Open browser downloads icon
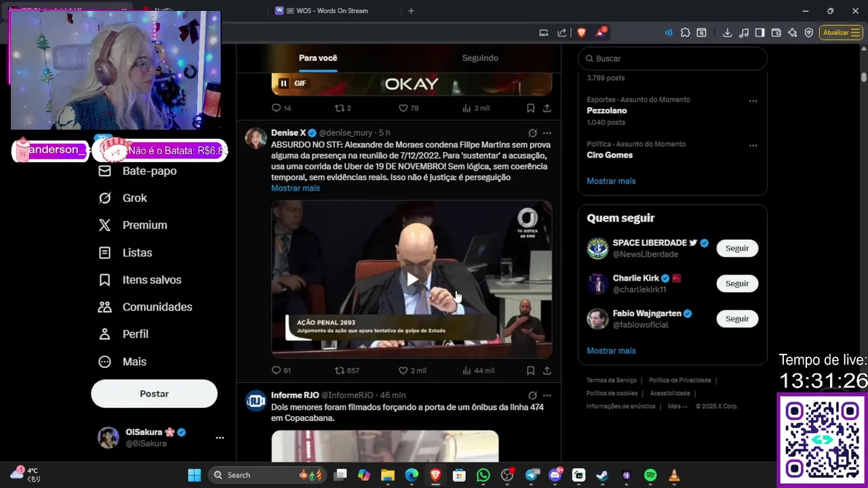Screen dimensions: 868x488 [727, 33]
